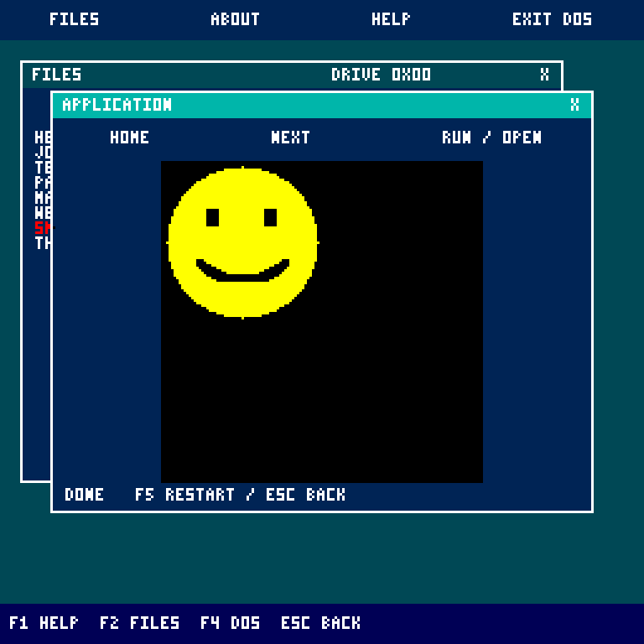Click F2 FILES in the bottom bar

click(139, 623)
